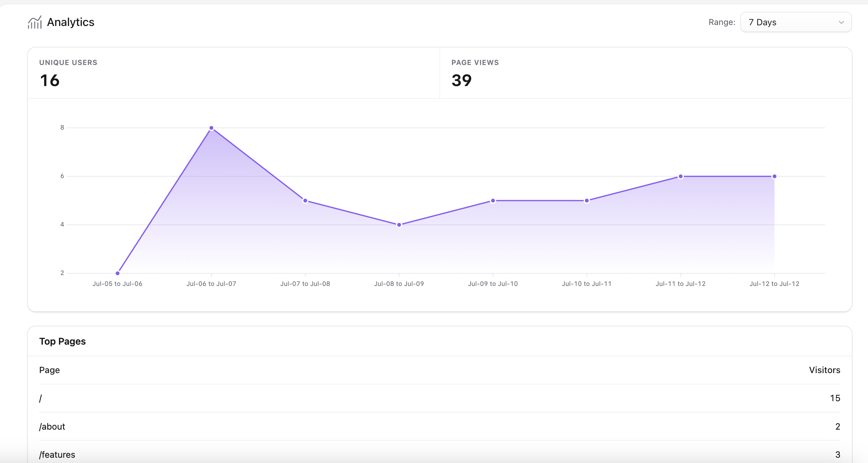Image resolution: width=868 pixels, height=463 pixels.
Task: Click the Jul-10 to Jul-11 axis label
Action: click(587, 284)
